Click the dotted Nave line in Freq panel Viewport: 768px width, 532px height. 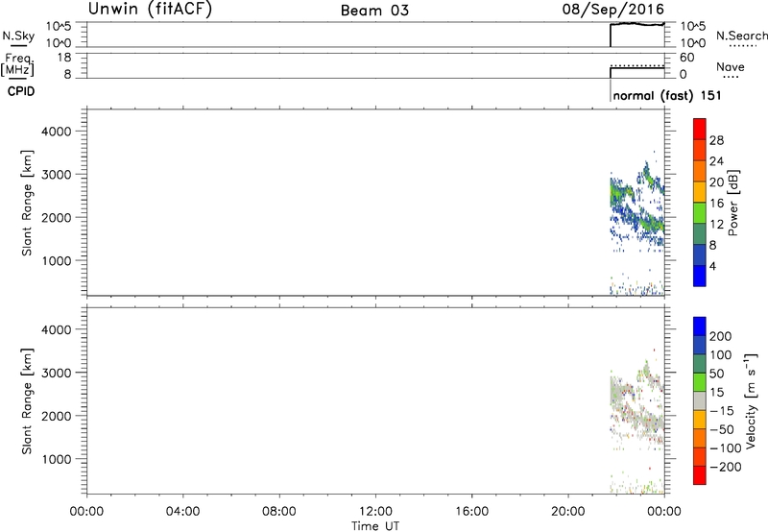coord(637,65)
